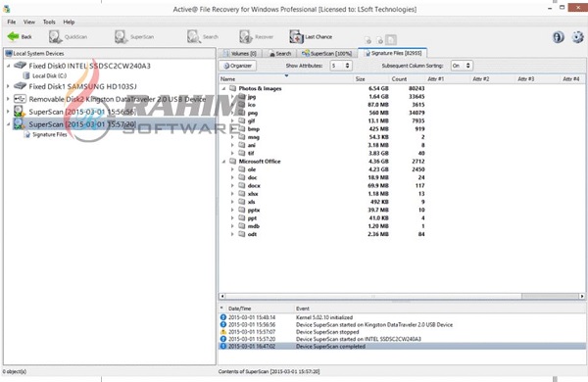Select Fixed Disk0 INTEL drive icon

[20, 66]
